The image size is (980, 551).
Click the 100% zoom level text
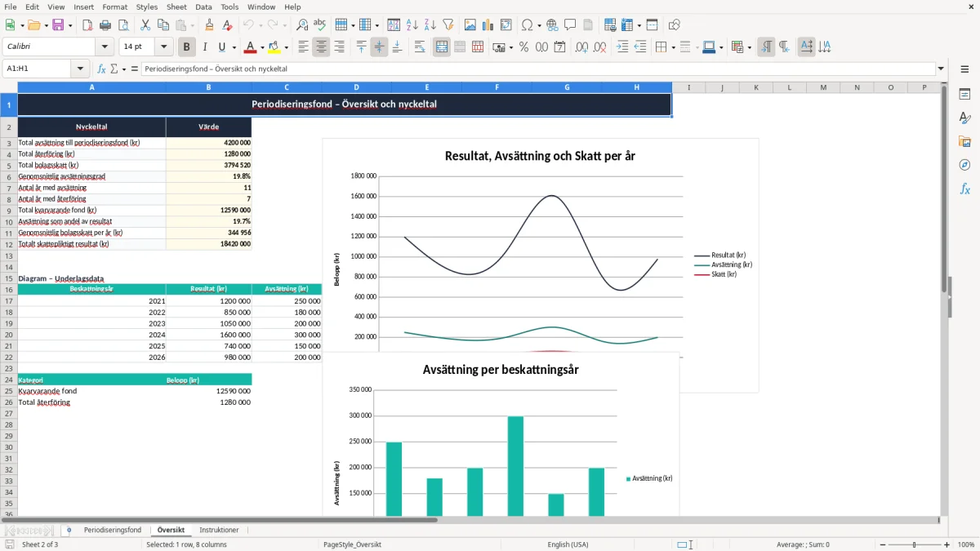pos(965,544)
